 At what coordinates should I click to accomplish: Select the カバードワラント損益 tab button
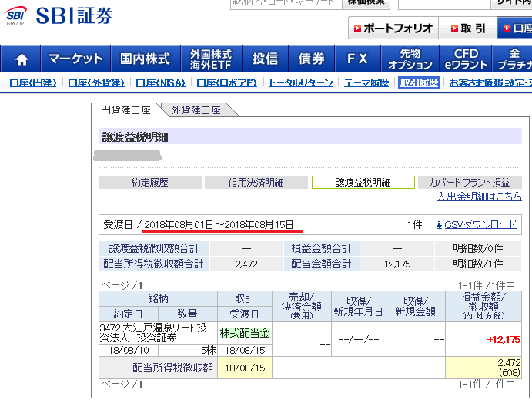(x=470, y=183)
